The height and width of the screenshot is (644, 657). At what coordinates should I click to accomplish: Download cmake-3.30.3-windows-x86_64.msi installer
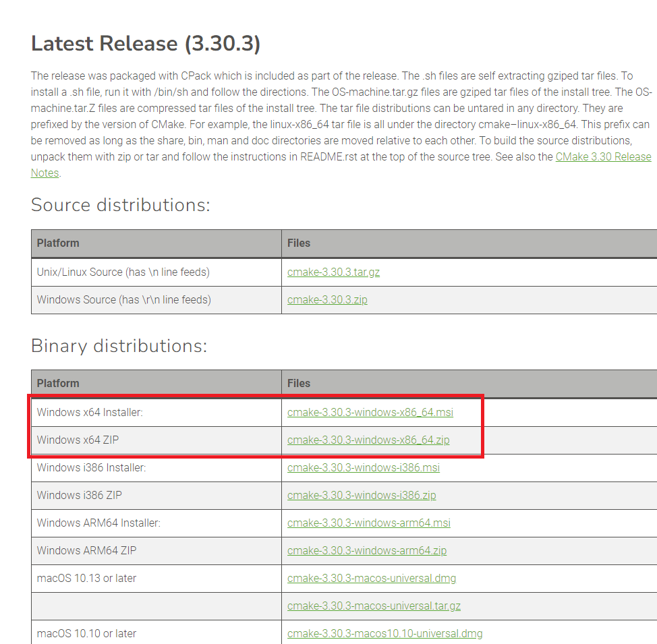(370, 412)
